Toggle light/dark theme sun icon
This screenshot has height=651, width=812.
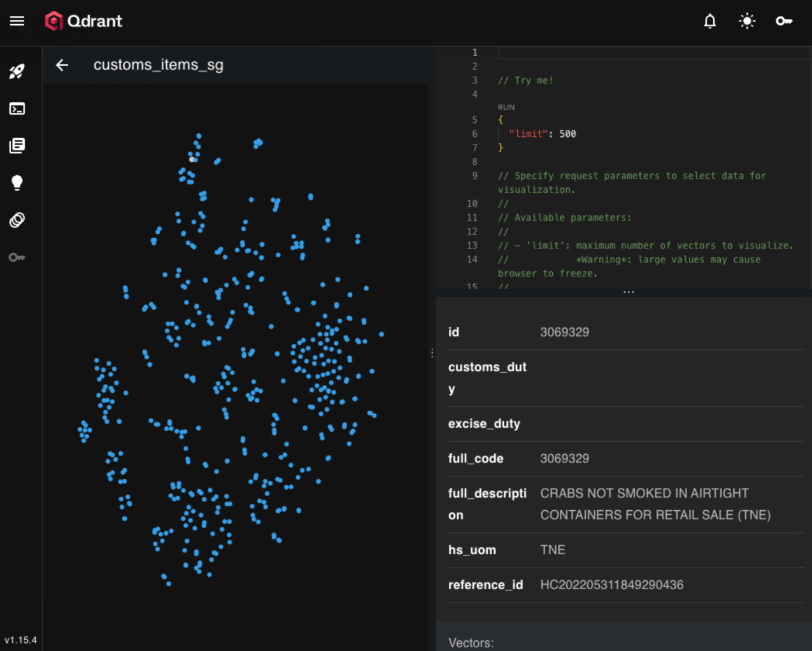746,21
